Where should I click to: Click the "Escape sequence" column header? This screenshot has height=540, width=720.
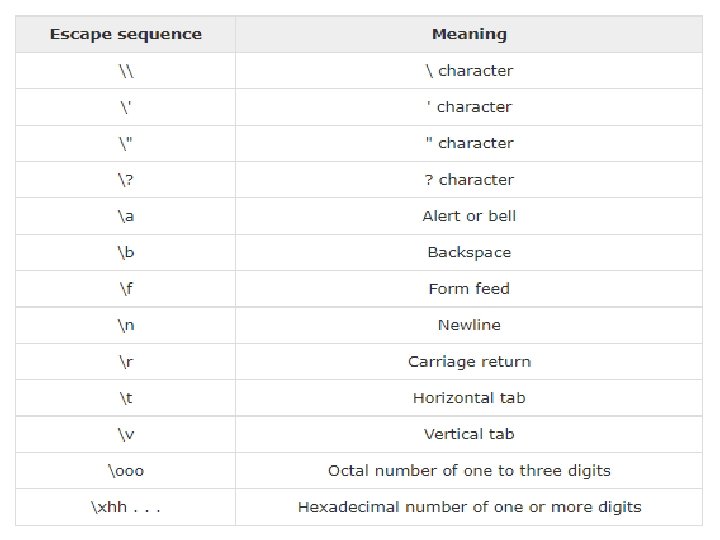pyautogui.click(x=126, y=34)
